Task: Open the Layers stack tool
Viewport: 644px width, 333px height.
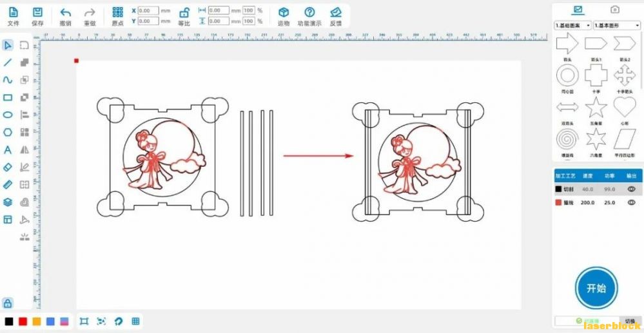Action: coord(8,202)
